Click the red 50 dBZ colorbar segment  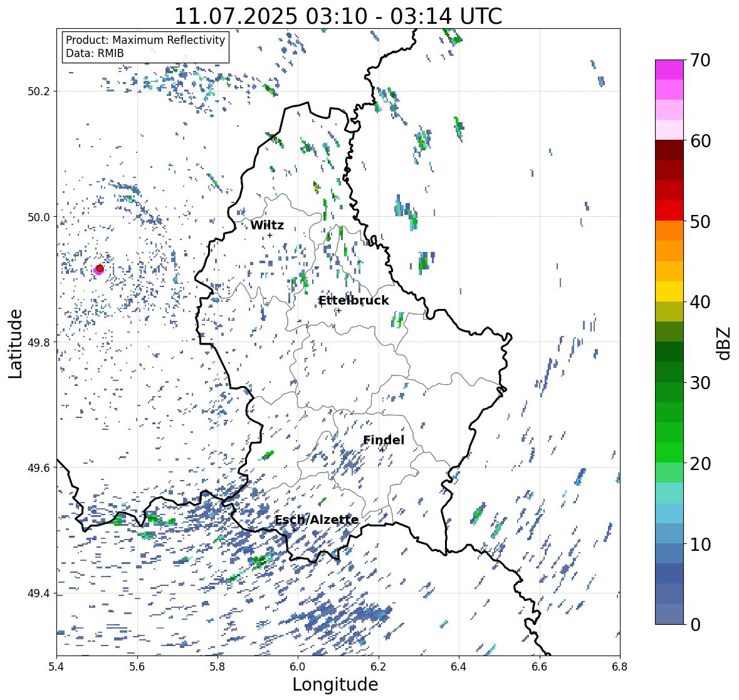[x=669, y=211]
